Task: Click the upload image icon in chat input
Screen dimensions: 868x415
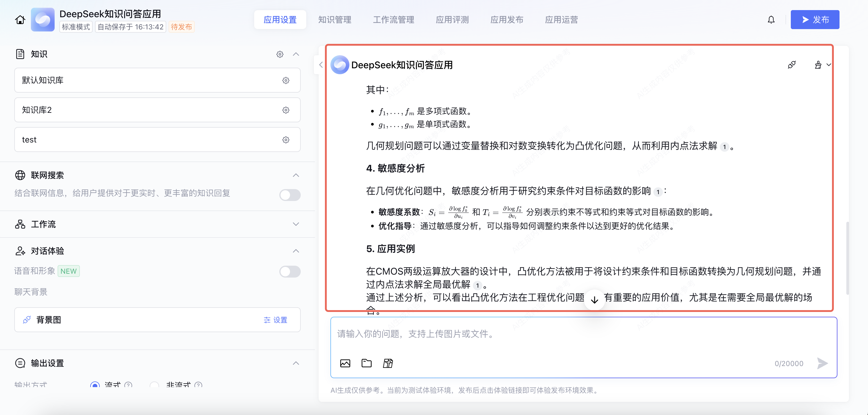Action: tap(345, 363)
